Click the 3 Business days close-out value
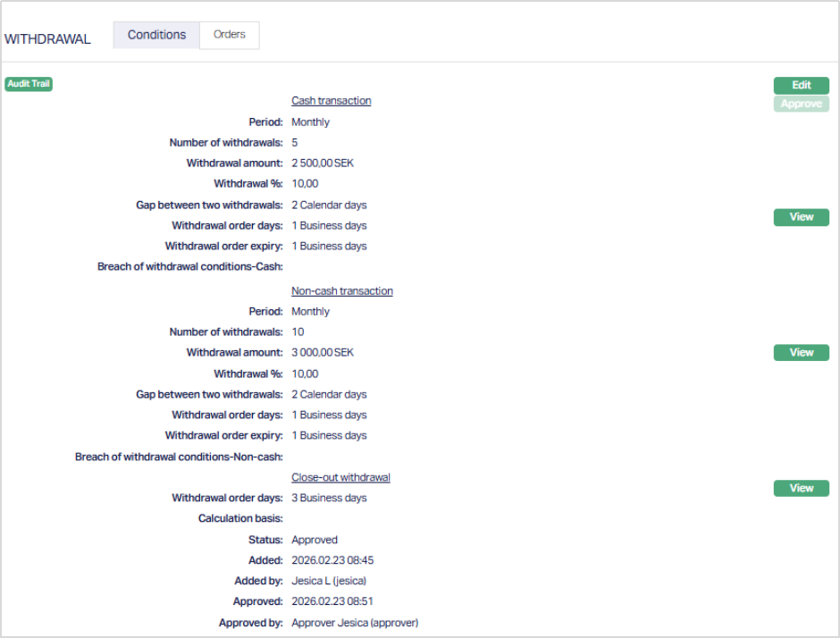The height and width of the screenshot is (638, 840). point(329,498)
